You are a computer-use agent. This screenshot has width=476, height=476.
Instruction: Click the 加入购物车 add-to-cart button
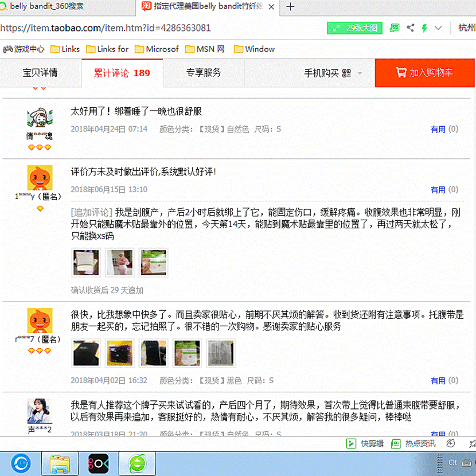point(424,73)
